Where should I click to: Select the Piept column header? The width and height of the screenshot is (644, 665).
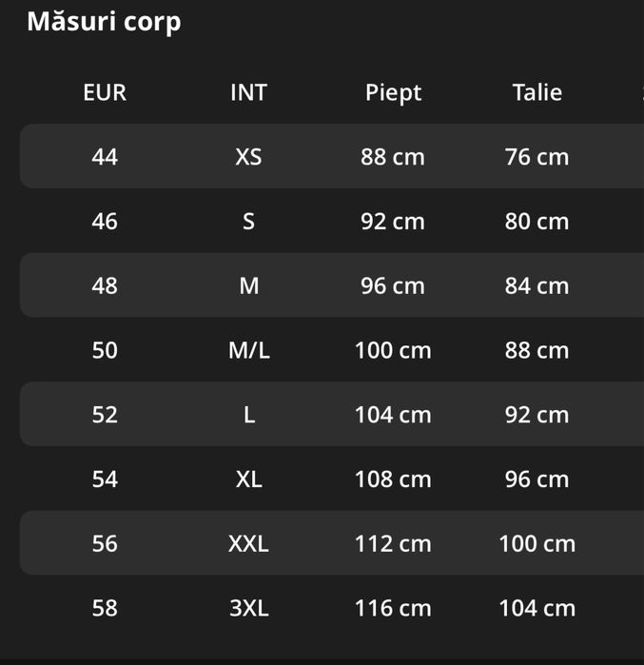(x=393, y=92)
